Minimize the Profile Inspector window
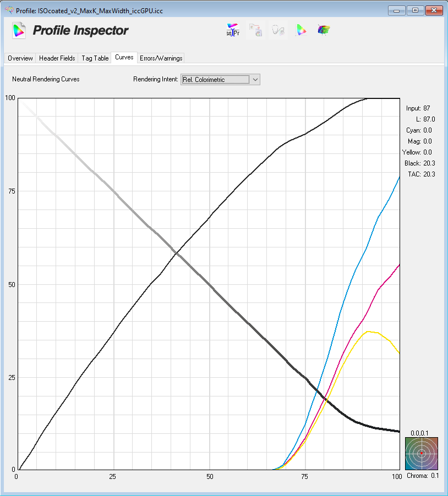 pos(397,10)
